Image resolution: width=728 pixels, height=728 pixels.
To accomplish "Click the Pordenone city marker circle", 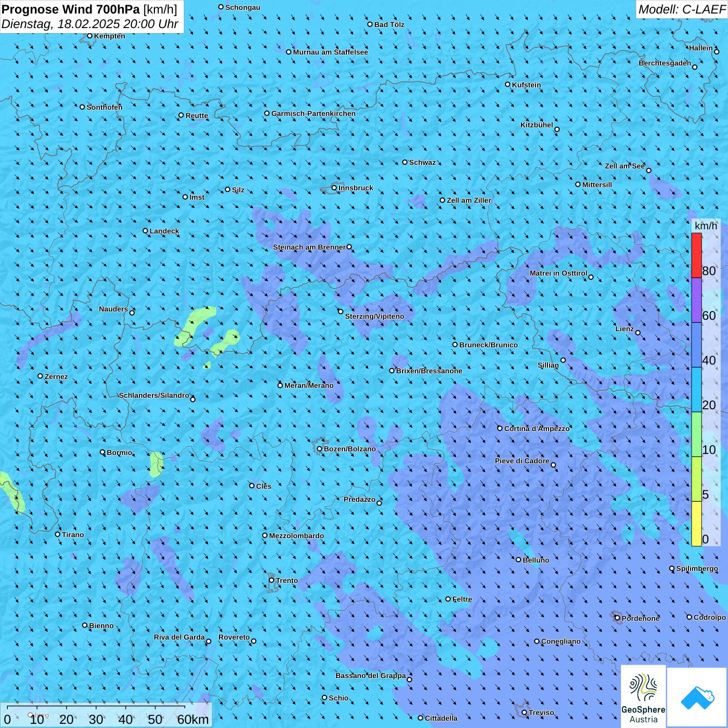I will point(618,618).
